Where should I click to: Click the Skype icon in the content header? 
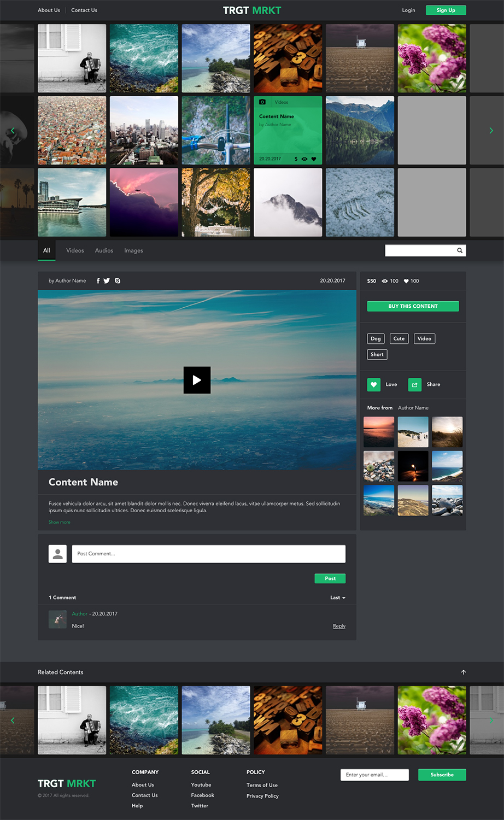point(118,280)
